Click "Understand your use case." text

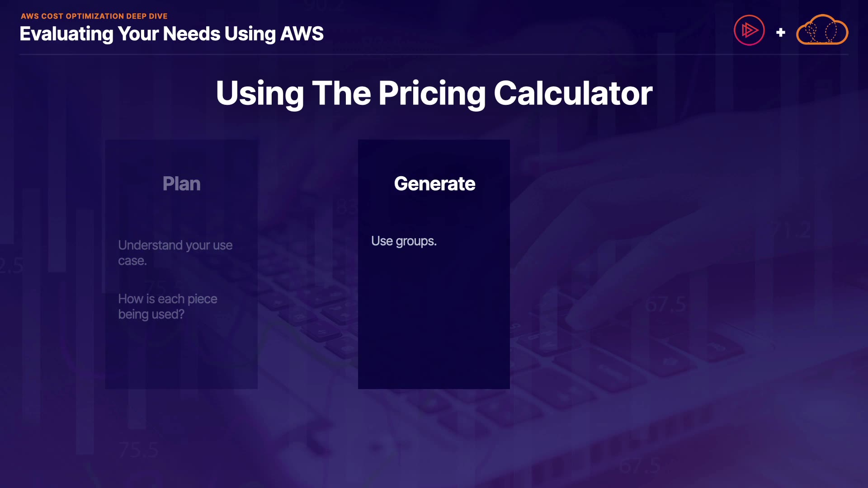tap(175, 253)
